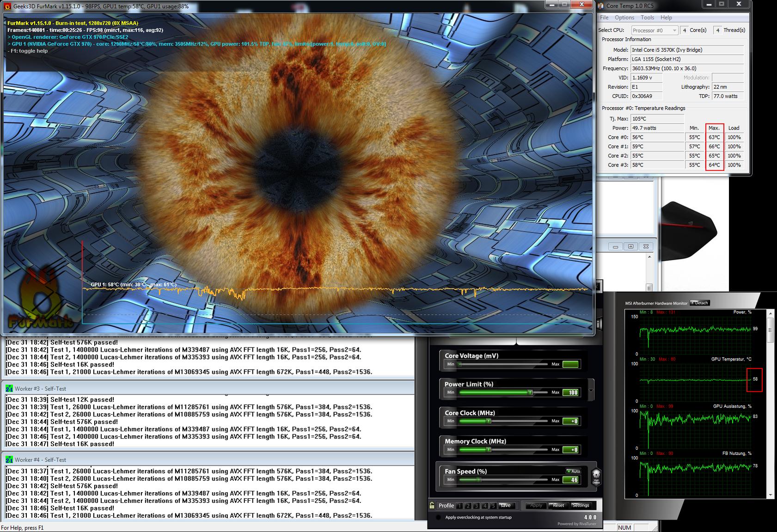
Task: Toggle Auto fan speed mode
Action: 574,471
